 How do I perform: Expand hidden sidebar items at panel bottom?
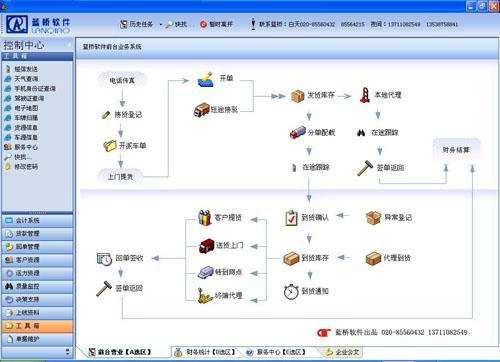68,352
